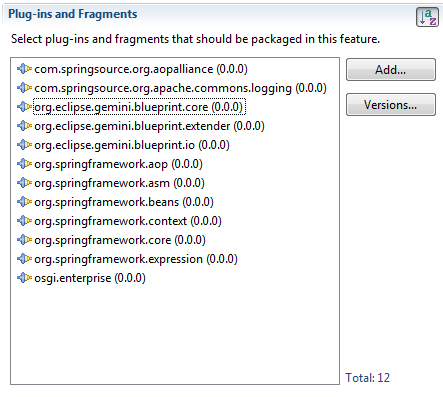Click plug-in icon beside org.springframework.aop
Screen dimensions: 443x397
[x=24, y=164]
